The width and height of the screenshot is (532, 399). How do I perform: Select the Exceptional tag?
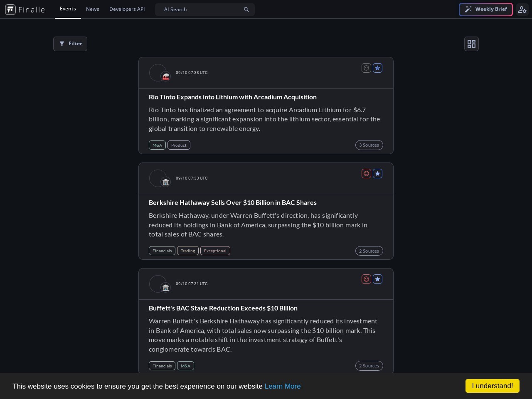coord(215,251)
